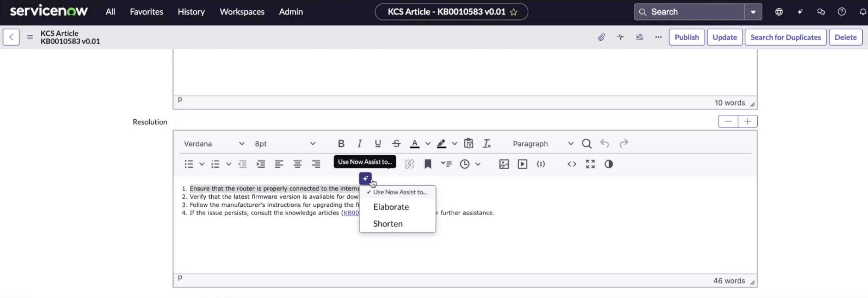Toggle bold formatting

tap(341, 143)
